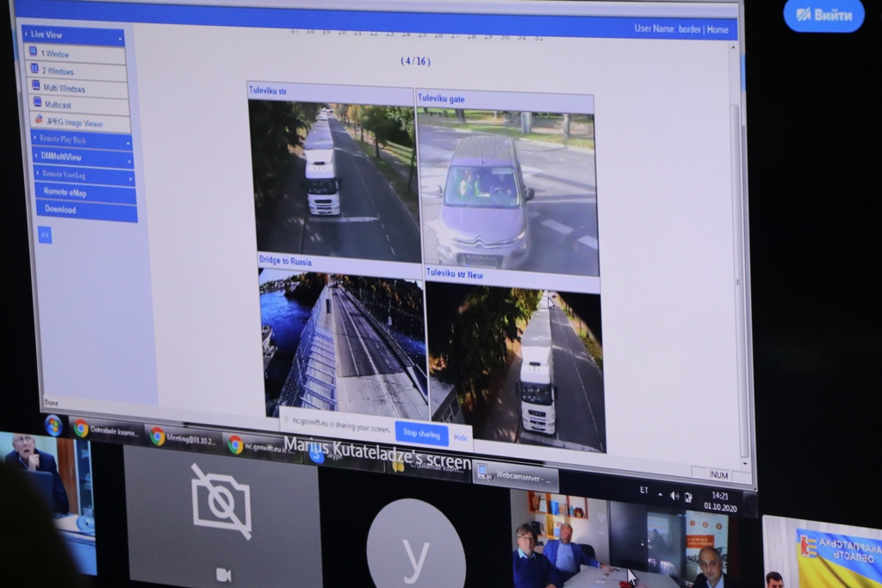Image resolution: width=882 pixels, height=588 pixels.
Task: Click Hide on sharing bar
Action: [460, 437]
